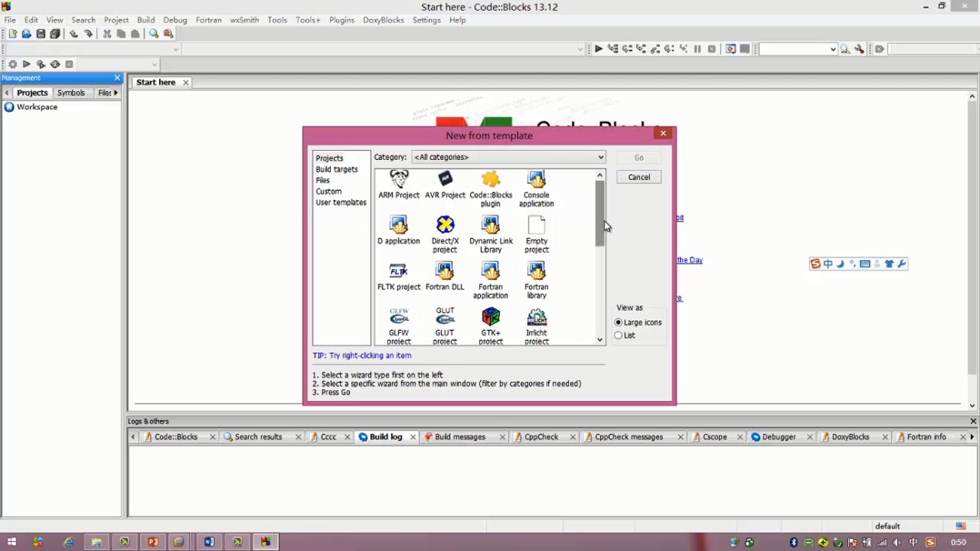
Task: Click the Debug/Continue play icon
Action: (x=598, y=49)
